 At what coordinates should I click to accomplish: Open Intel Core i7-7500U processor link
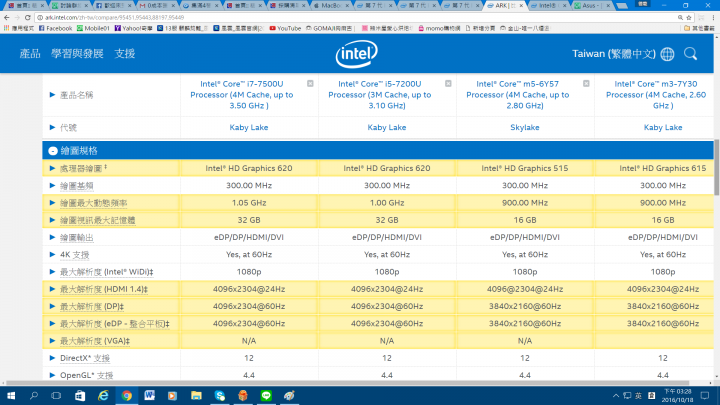tap(242, 95)
